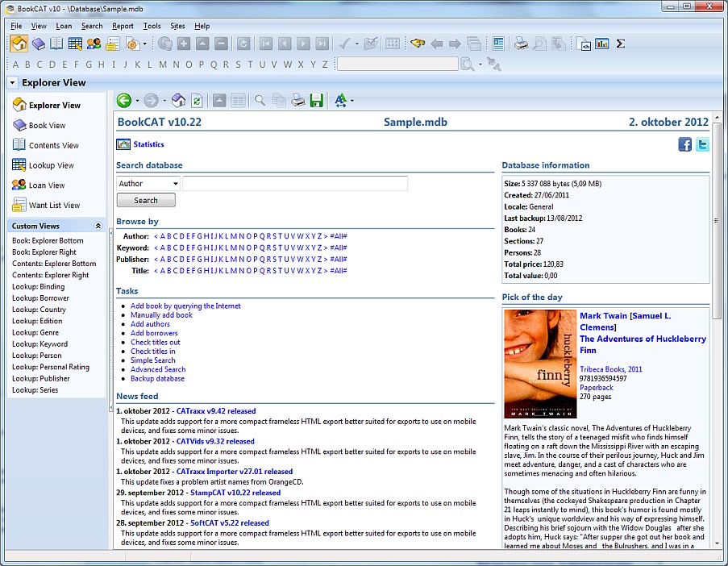The width and height of the screenshot is (728, 566).
Task: Click the printer icon in the explorer toolbar
Action: pos(298,100)
